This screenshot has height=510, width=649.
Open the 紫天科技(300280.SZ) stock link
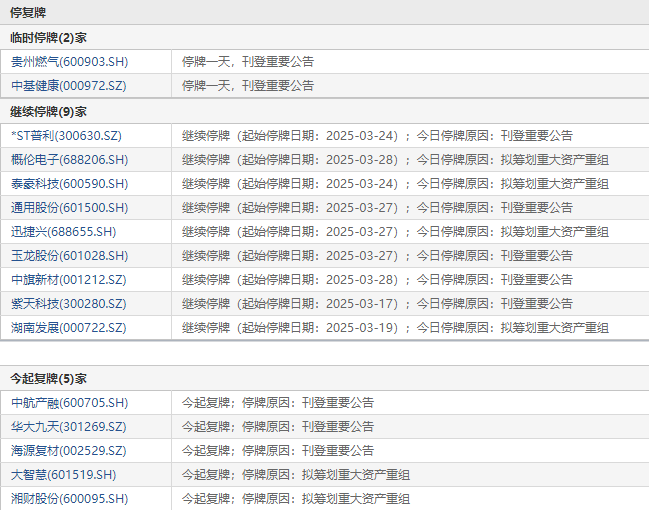click(x=69, y=304)
